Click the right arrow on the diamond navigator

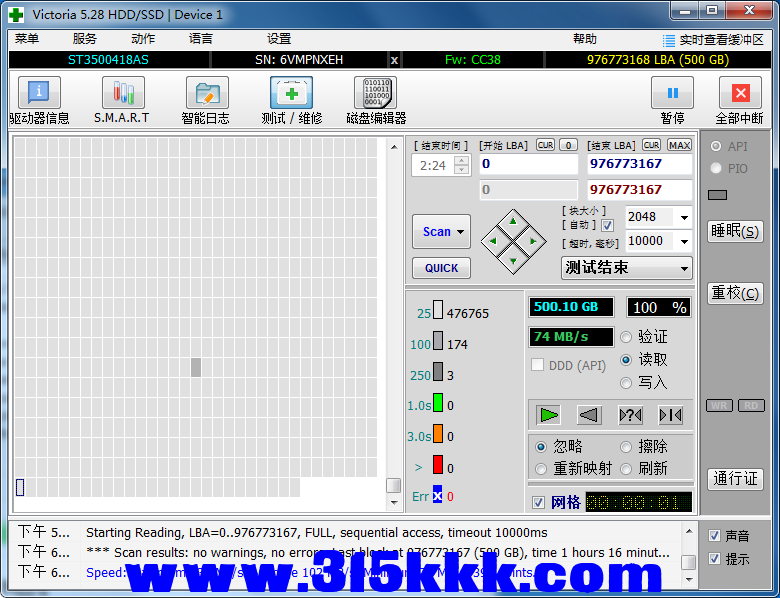click(x=533, y=241)
